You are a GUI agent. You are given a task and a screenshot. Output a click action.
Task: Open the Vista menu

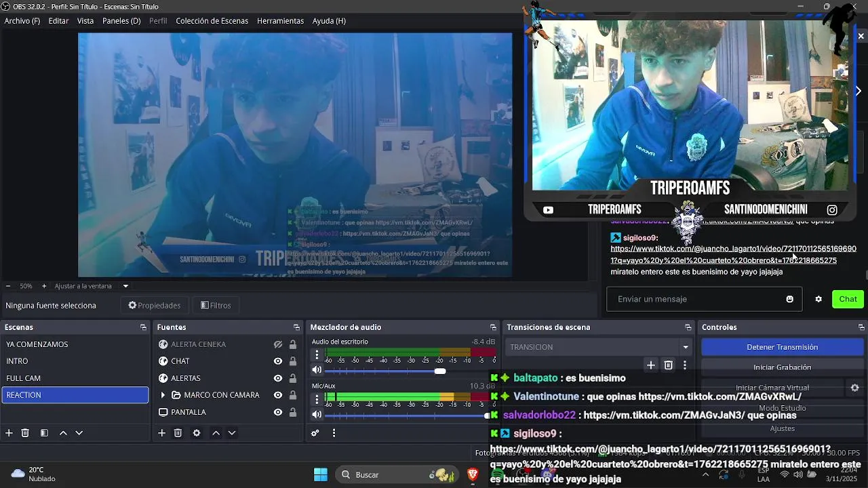[x=85, y=21]
